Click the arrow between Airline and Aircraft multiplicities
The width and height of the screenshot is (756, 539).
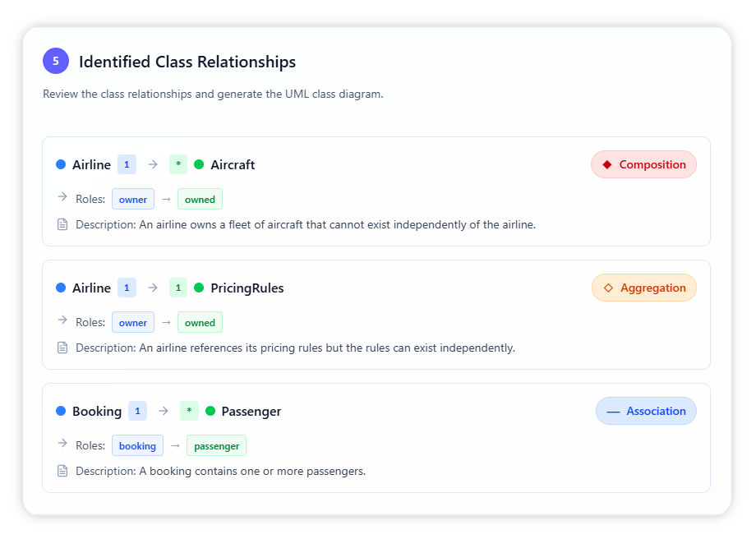tap(153, 164)
